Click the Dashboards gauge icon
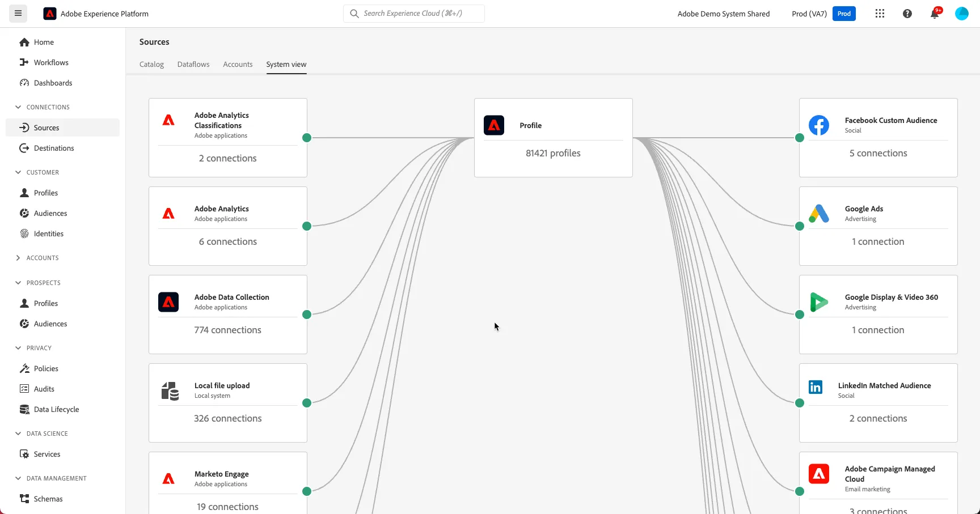Screen dimensions: 980x514 point(24,83)
